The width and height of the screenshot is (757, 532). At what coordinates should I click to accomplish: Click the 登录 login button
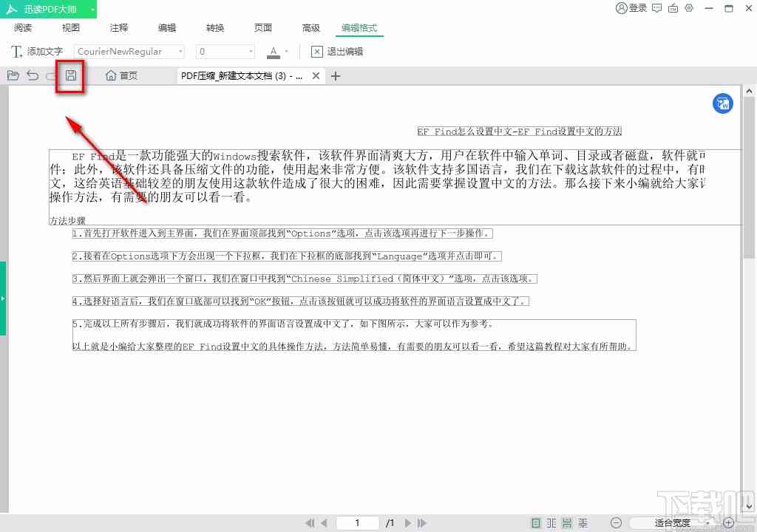pos(631,8)
